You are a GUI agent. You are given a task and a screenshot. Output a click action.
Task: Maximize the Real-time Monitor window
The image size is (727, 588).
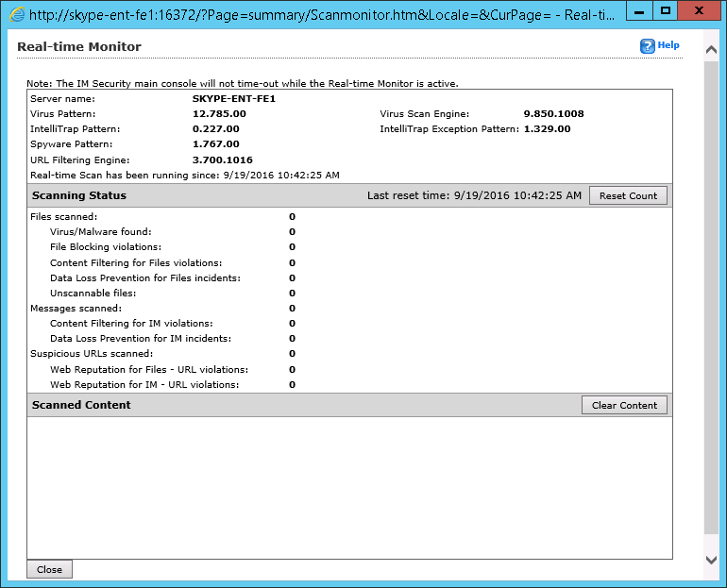(x=665, y=11)
